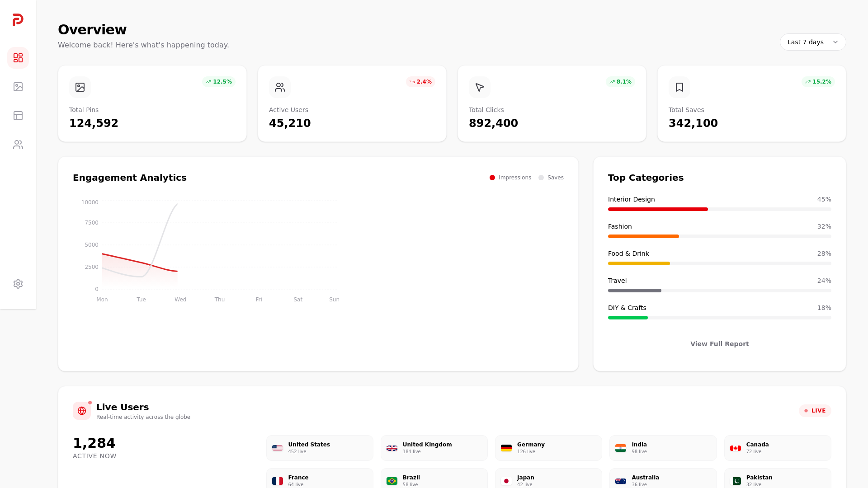Click the 124,592 Total Pins value
Screen dimensions: 868x488
click(94, 123)
